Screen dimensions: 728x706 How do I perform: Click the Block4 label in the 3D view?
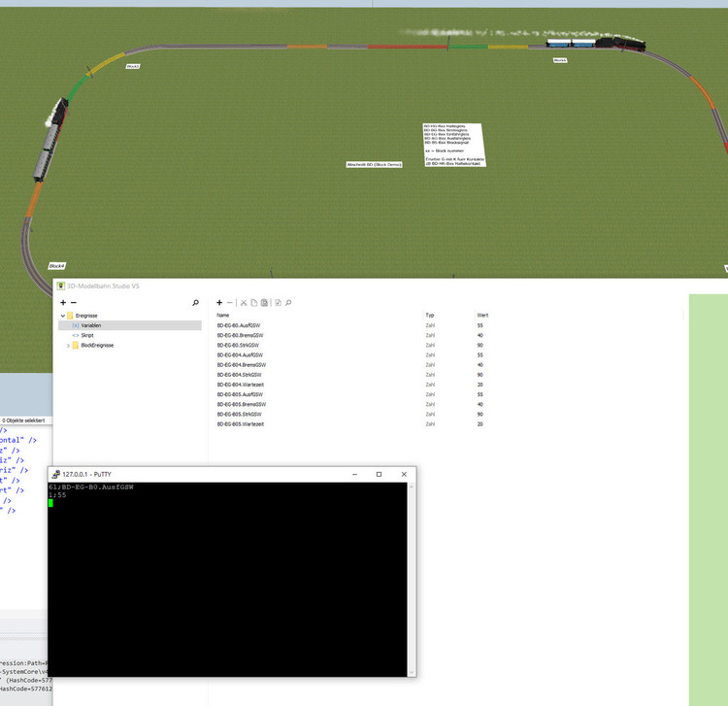[56, 266]
